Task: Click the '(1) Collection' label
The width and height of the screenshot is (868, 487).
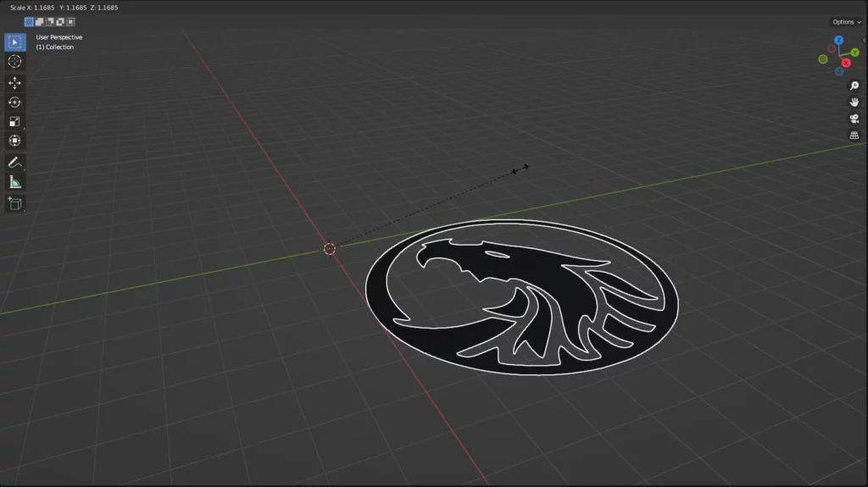Action: tap(55, 47)
